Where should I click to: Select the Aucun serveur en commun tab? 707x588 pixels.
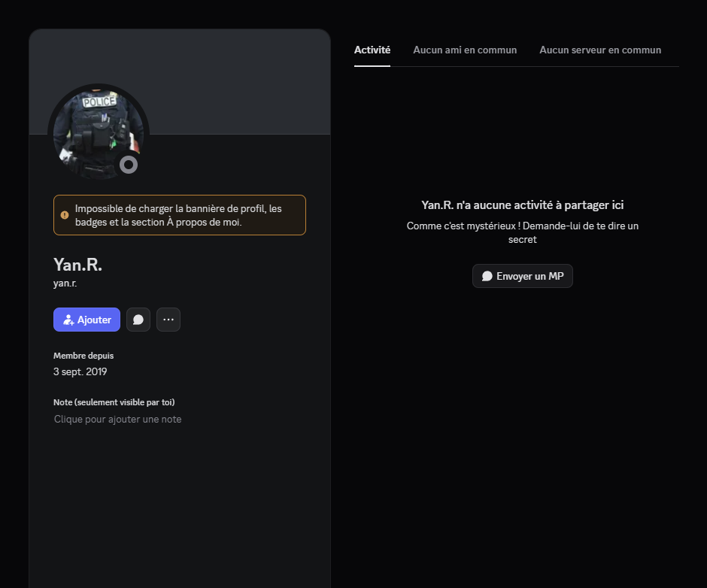(600, 50)
